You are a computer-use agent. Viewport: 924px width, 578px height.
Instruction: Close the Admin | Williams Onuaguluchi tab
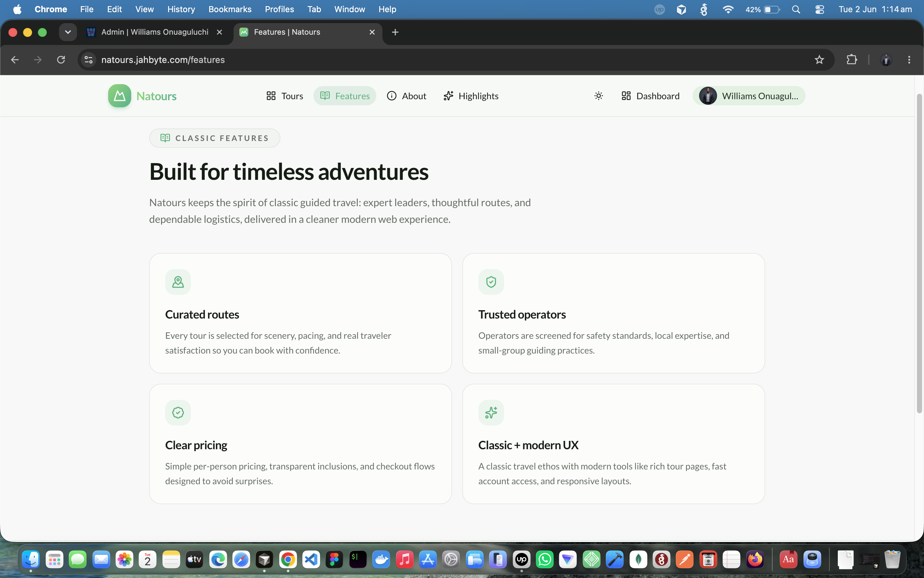(219, 32)
